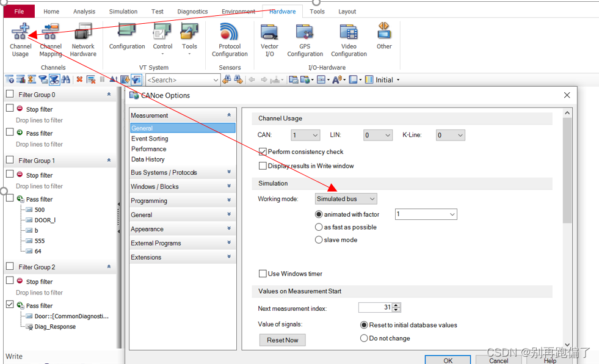Open the CAN channel count dropdown
The height and width of the screenshot is (364, 599).
tap(305, 135)
